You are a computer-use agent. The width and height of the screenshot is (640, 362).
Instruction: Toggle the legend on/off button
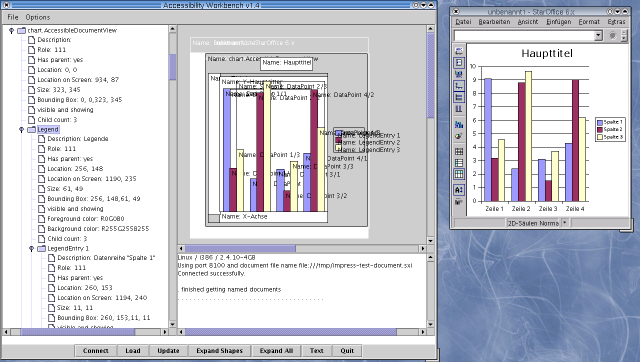(459, 62)
